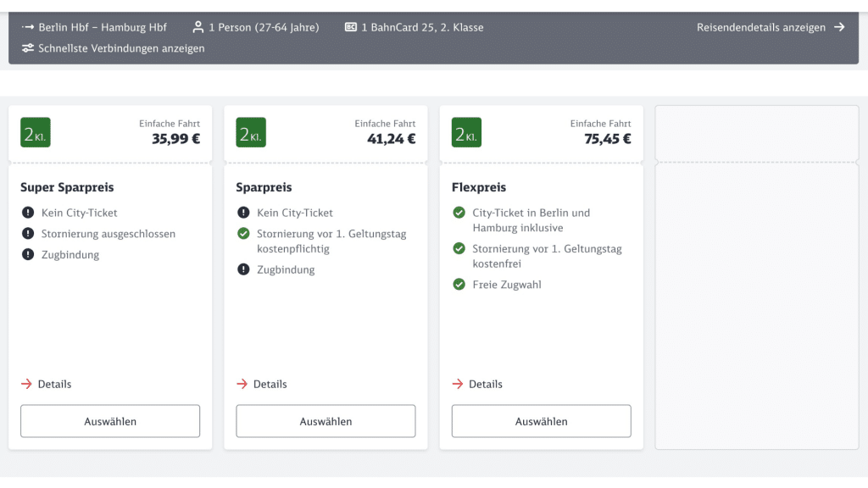This screenshot has width=868, height=488.
Task: Click the BahnCard icon in header
Action: point(351,27)
